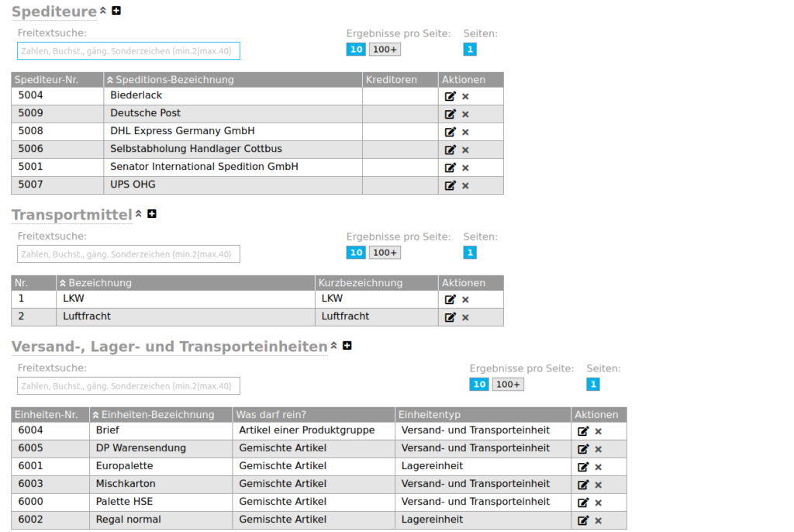Delete Senator International Spedition GmbH entry
The image size is (794, 532).
[465, 168]
